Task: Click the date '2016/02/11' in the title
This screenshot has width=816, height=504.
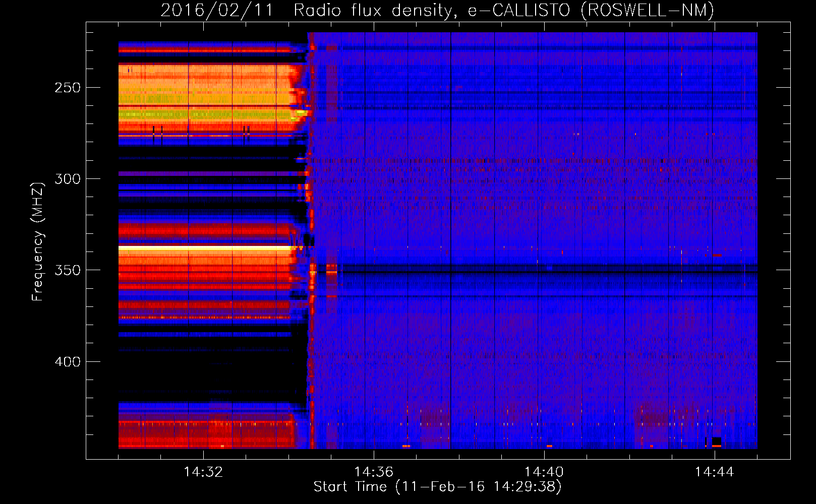Action: (x=216, y=10)
